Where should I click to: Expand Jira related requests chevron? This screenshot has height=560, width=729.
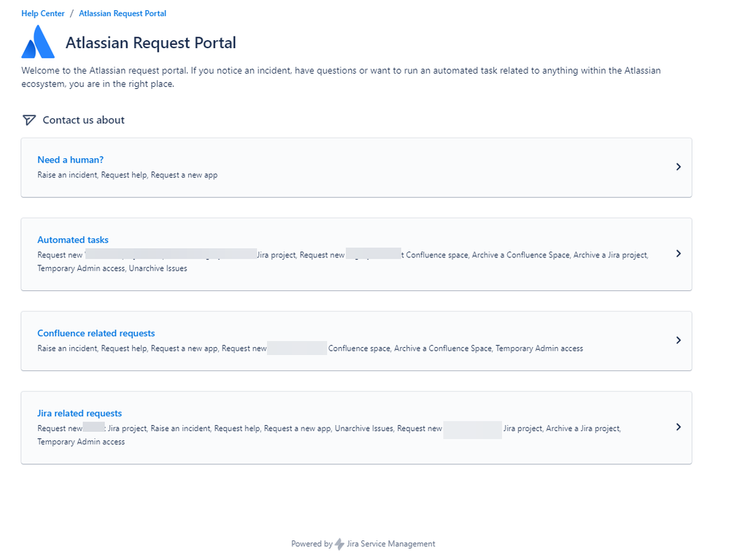[679, 427]
